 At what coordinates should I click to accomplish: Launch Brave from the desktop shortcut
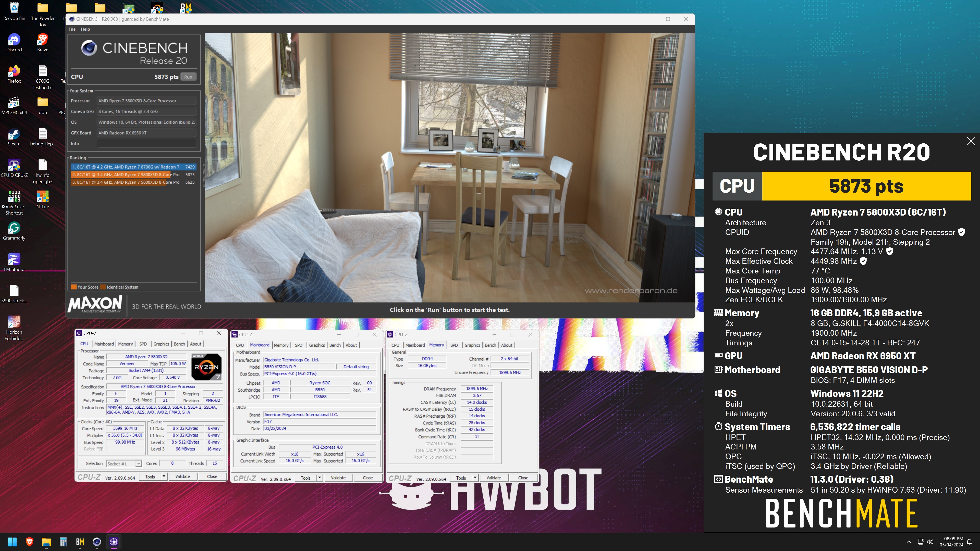tap(43, 43)
